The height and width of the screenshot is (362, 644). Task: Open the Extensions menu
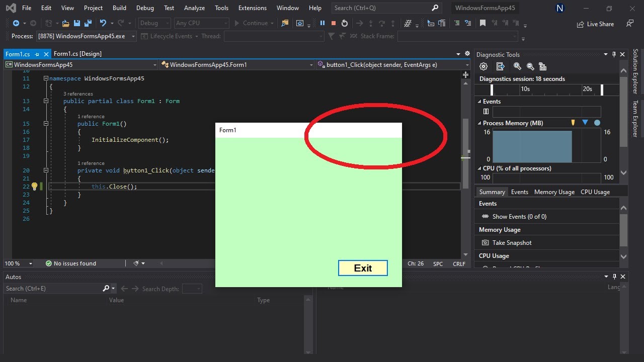click(253, 8)
